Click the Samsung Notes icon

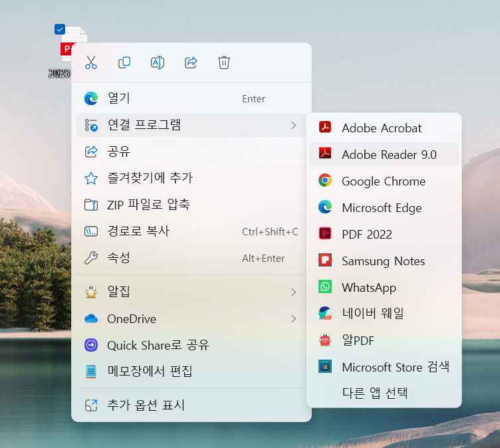325,260
